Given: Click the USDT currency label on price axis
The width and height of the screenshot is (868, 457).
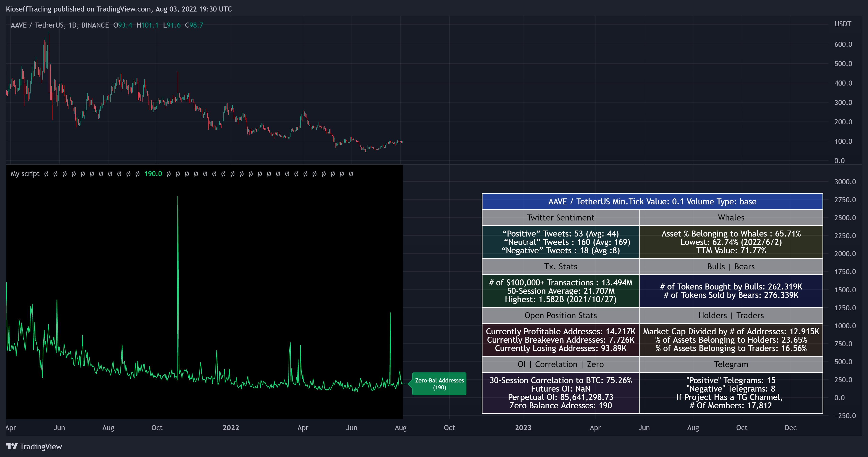Looking at the screenshot, I should click(843, 24).
